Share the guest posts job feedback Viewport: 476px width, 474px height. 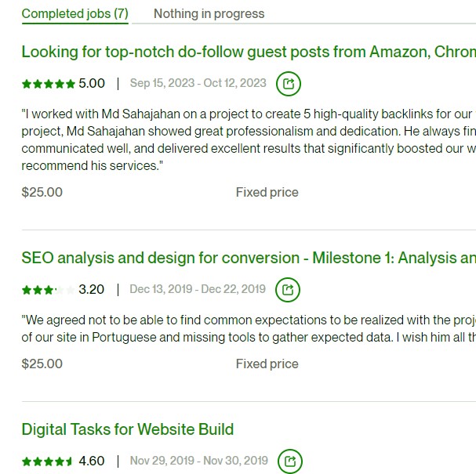289,84
